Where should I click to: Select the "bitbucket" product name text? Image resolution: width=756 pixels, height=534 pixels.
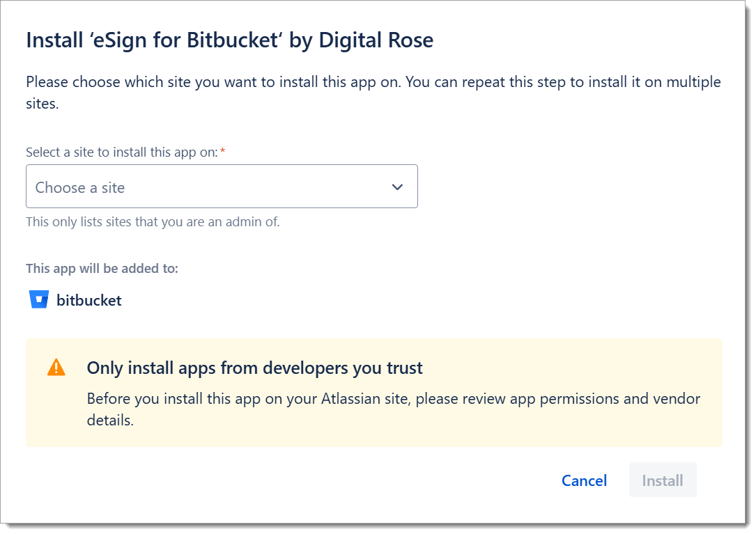click(x=89, y=301)
